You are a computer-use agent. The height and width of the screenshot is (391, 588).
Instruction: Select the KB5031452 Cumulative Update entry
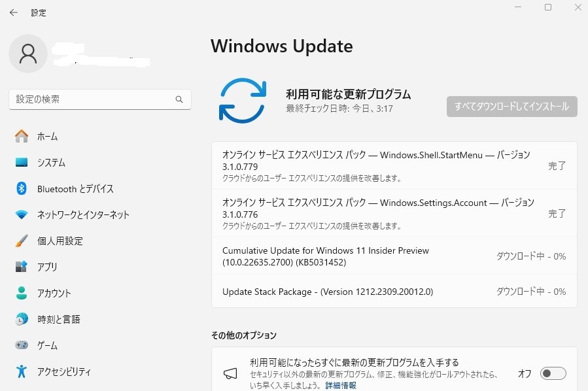point(326,256)
